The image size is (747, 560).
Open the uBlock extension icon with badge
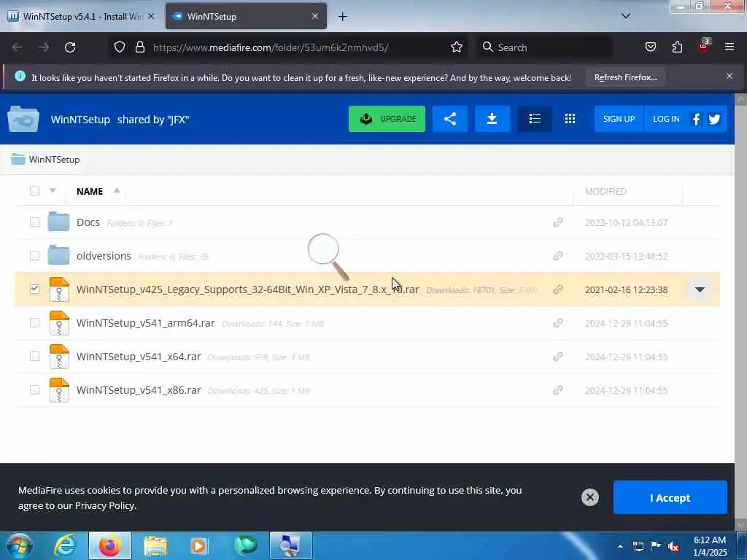[x=704, y=46]
